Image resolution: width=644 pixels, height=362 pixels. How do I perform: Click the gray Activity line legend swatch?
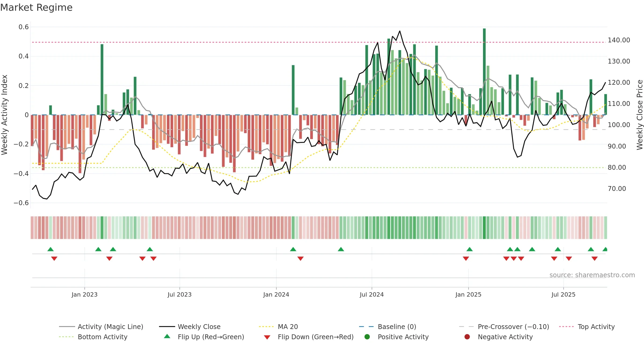coord(67,327)
